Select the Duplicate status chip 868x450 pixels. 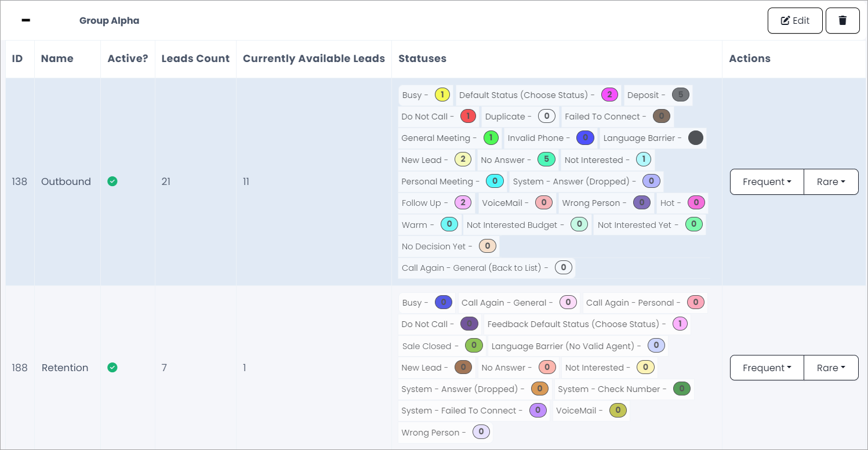[520, 117]
